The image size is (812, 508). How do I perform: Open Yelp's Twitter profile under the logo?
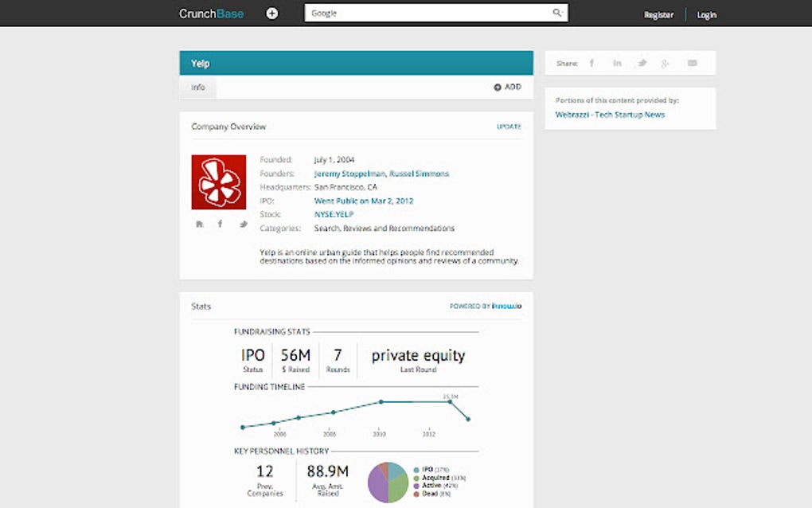tap(243, 225)
